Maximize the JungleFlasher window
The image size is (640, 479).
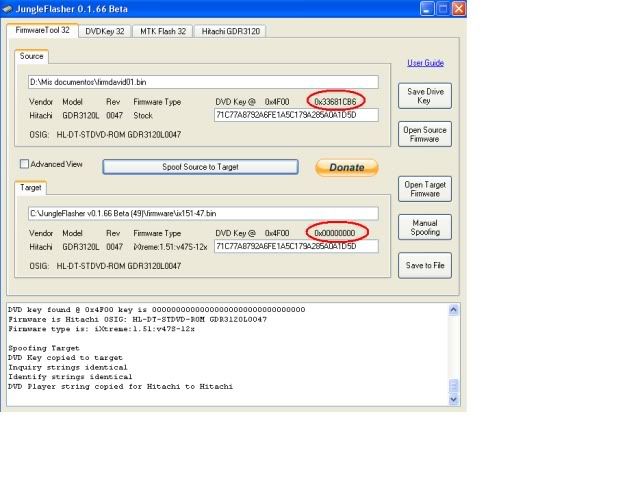pyautogui.click(x=443, y=9)
